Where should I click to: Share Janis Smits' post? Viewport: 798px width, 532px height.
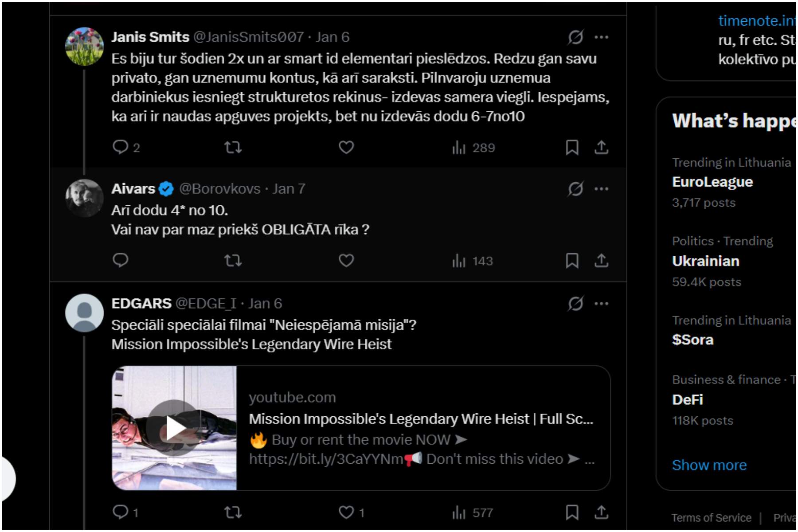pos(601,147)
